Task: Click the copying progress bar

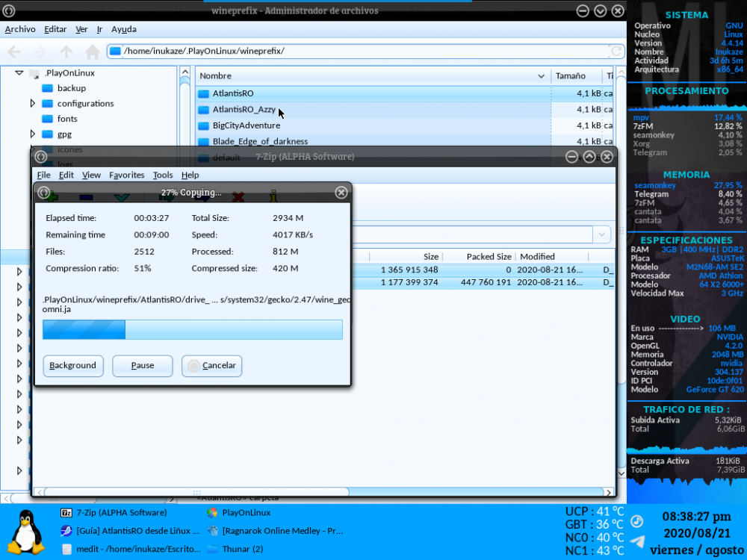Action: click(x=193, y=330)
